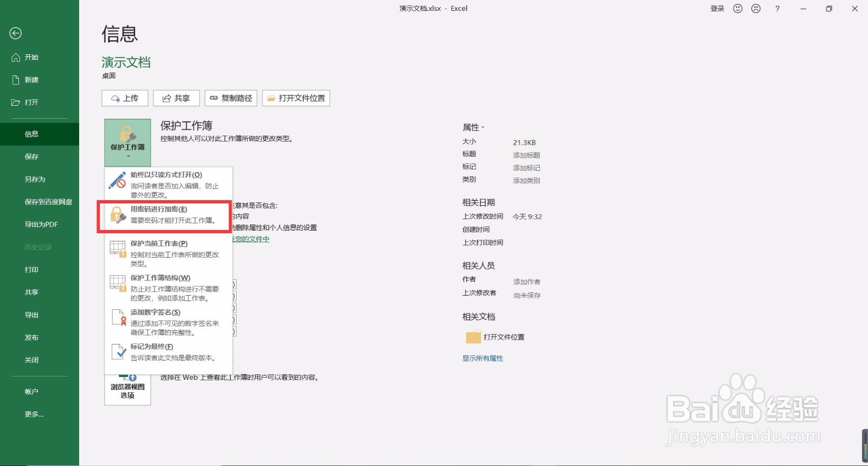Open 打开文件位置 under 相关文档
The image size is (868, 466).
(x=504, y=337)
